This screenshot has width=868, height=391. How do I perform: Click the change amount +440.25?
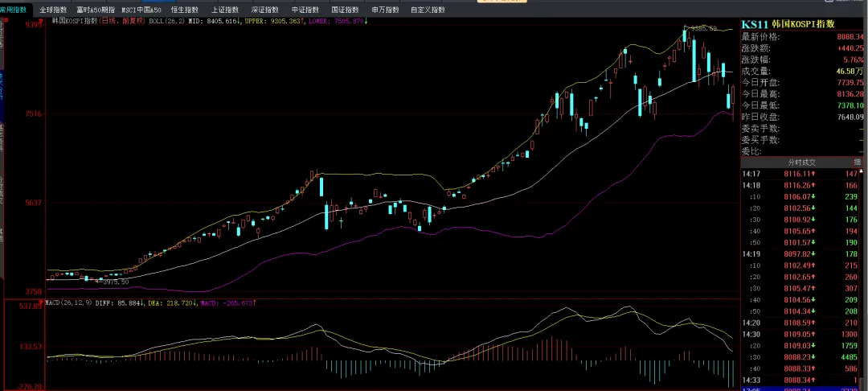(850, 48)
